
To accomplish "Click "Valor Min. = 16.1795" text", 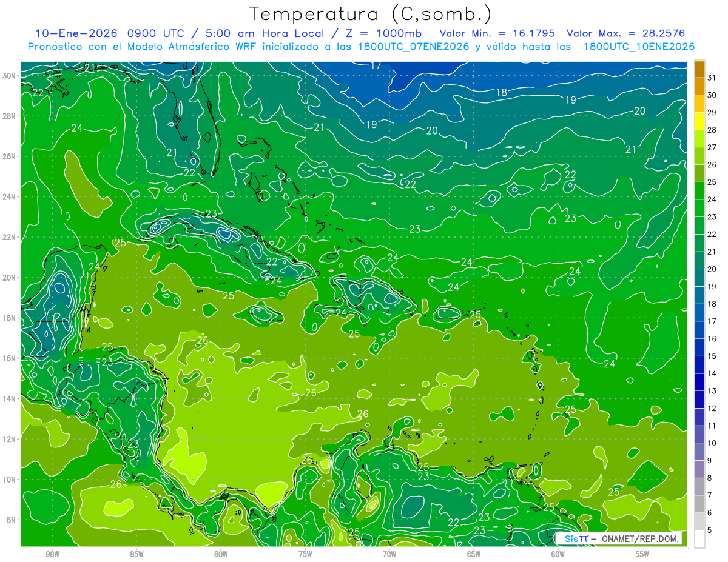I will pyautogui.click(x=497, y=33).
